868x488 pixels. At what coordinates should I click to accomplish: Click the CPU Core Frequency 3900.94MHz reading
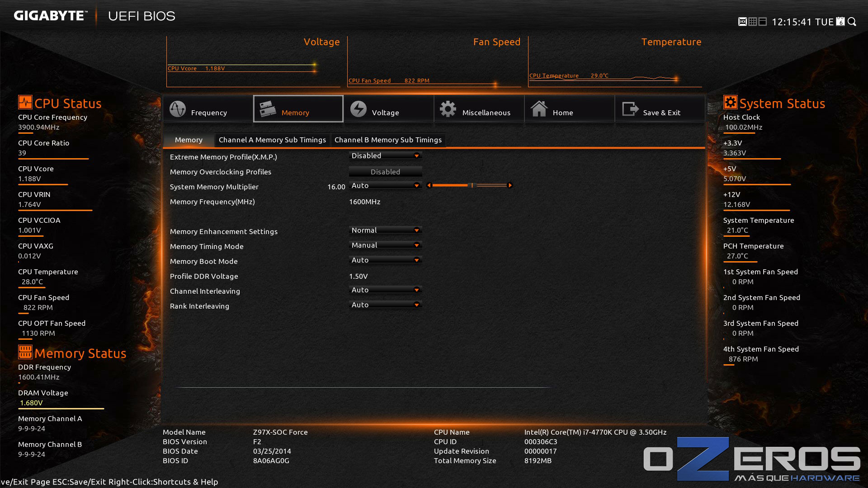tap(39, 127)
